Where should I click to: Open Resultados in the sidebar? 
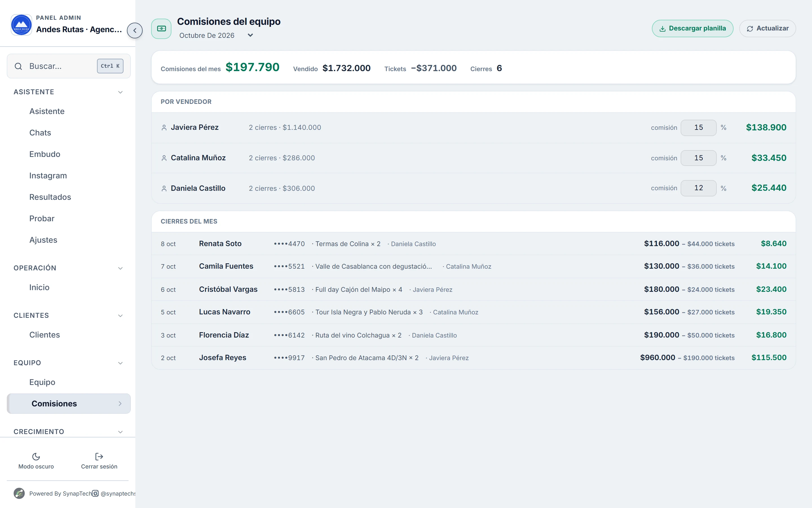[x=69, y=197]
